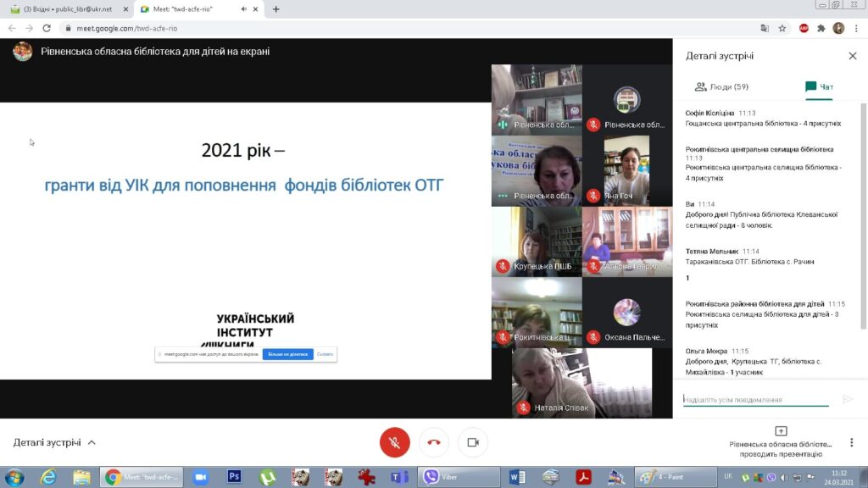Switch to the Люди (59) tab
The height and width of the screenshot is (488, 868).
(721, 86)
